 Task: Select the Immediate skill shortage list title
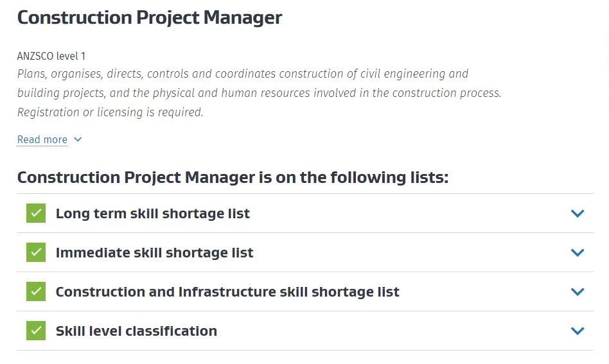[x=154, y=253]
